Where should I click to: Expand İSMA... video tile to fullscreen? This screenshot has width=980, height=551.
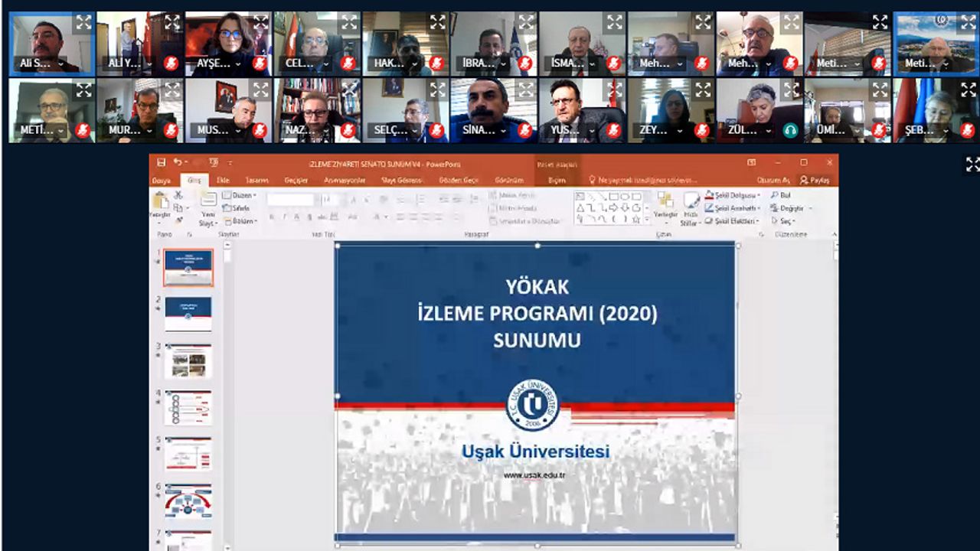point(614,22)
